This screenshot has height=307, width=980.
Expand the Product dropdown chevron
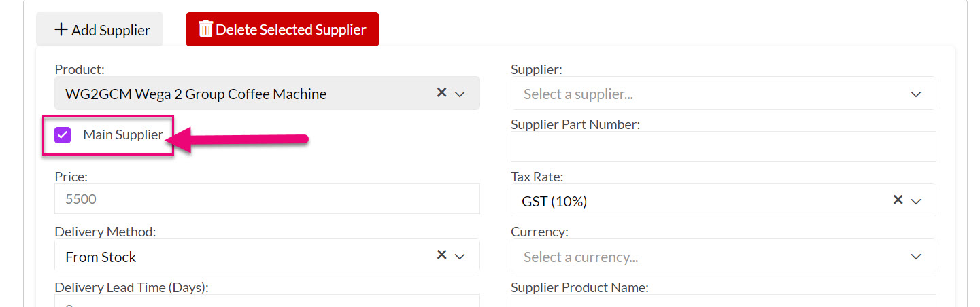[x=460, y=94]
